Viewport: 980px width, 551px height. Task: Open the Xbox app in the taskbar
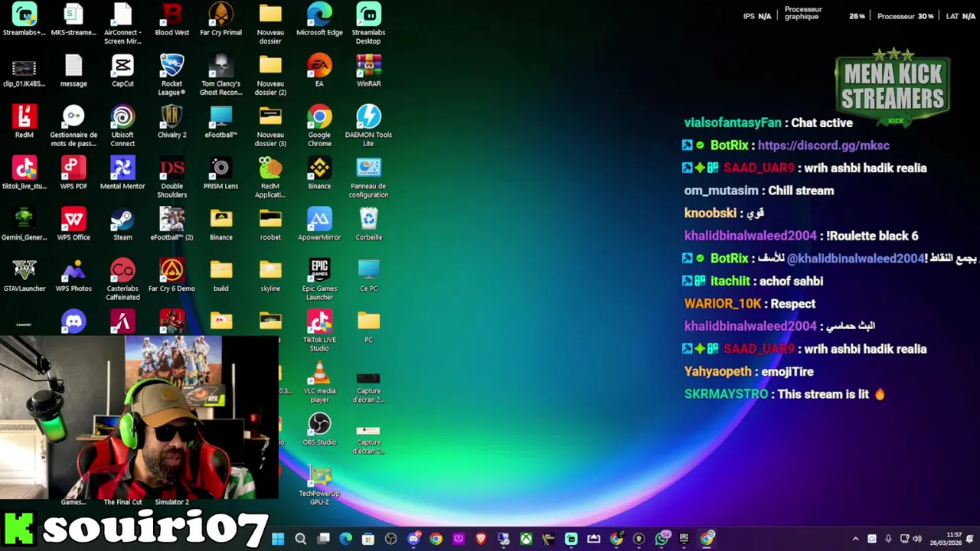pyautogui.click(x=526, y=539)
